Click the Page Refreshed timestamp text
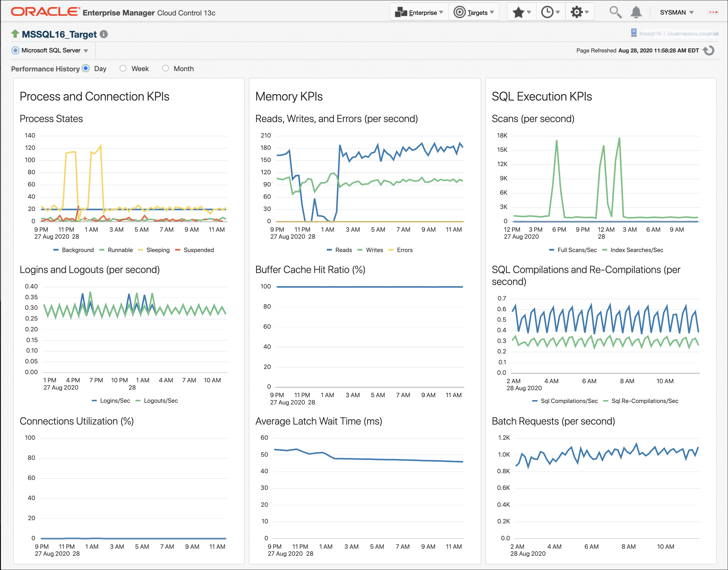 (x=637, y=50)
